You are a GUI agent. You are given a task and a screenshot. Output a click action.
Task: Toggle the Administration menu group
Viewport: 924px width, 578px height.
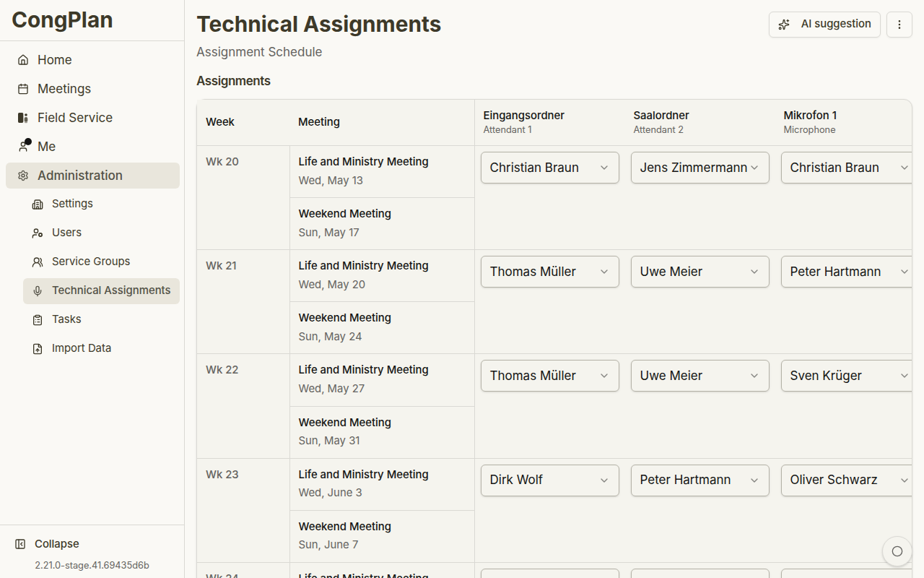pyautogui.click(x=92, y=176)
